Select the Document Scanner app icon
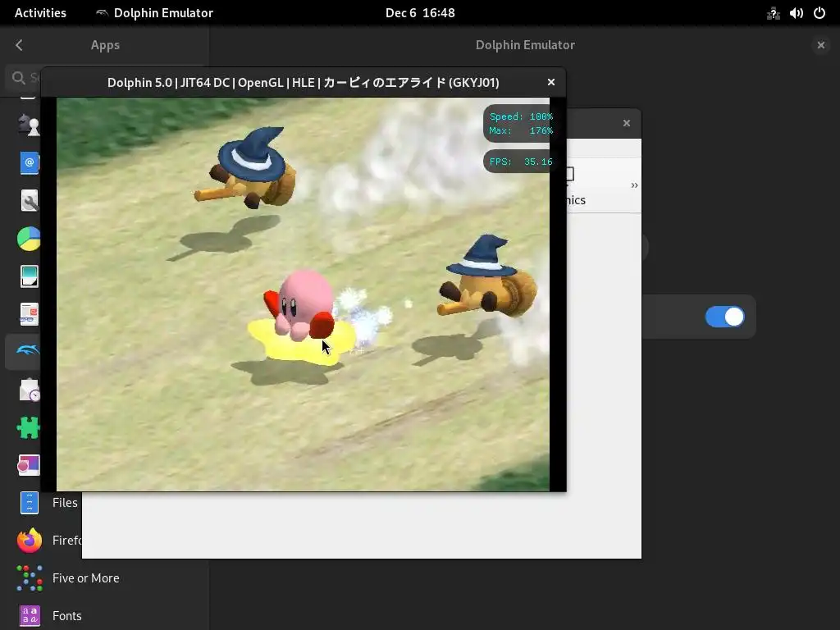Image resolution: width=840 pixels, height=630 pixels. pos(30,276)
